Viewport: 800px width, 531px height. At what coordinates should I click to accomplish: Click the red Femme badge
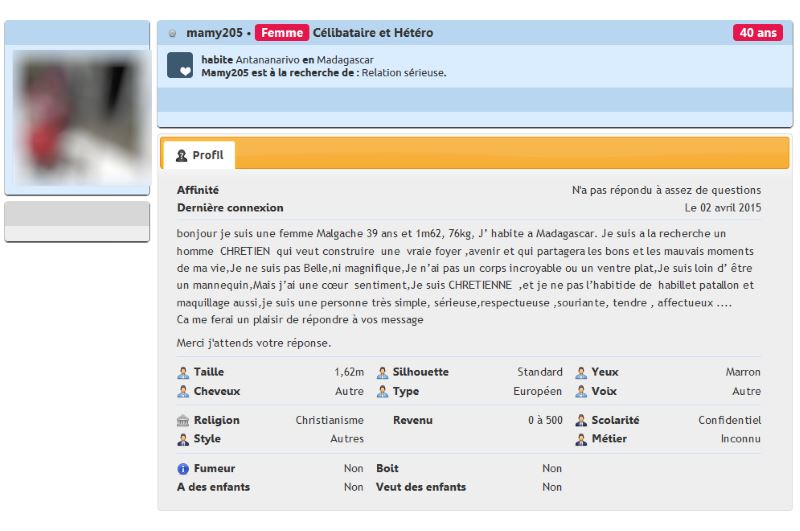[281, 33]
